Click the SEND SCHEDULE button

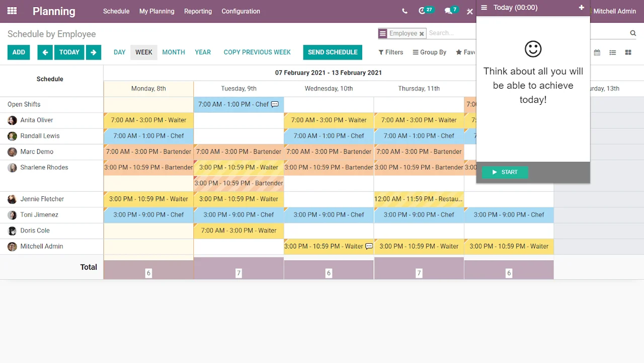[x=333, y=52]
